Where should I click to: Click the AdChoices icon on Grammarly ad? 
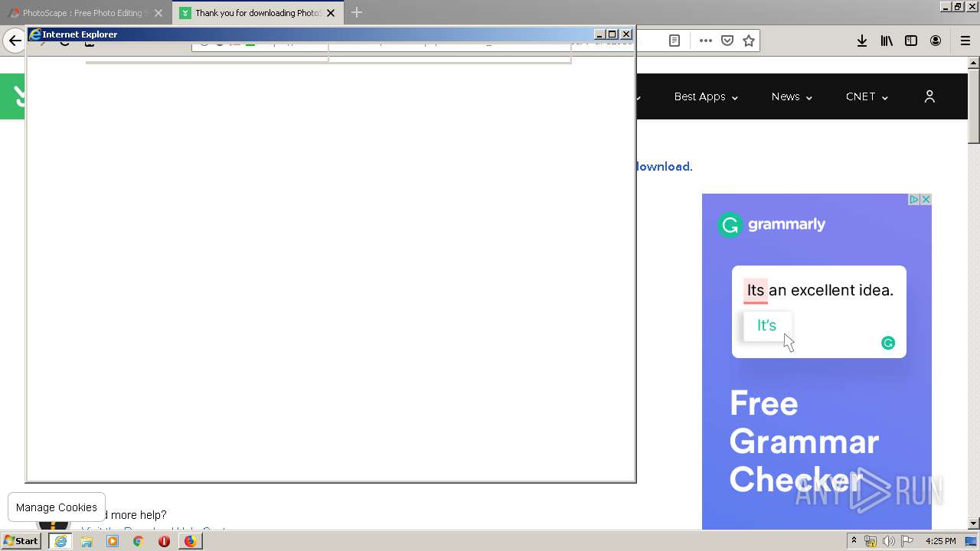tap(913, 199)
